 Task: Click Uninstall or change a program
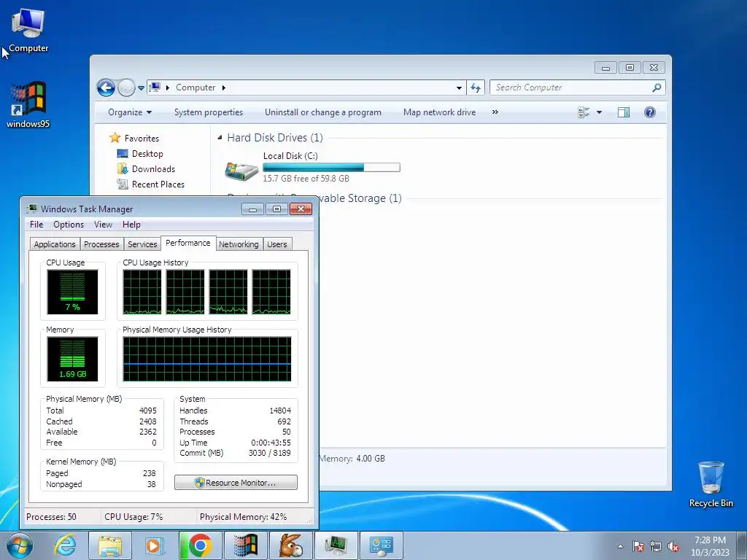point(323,112)
